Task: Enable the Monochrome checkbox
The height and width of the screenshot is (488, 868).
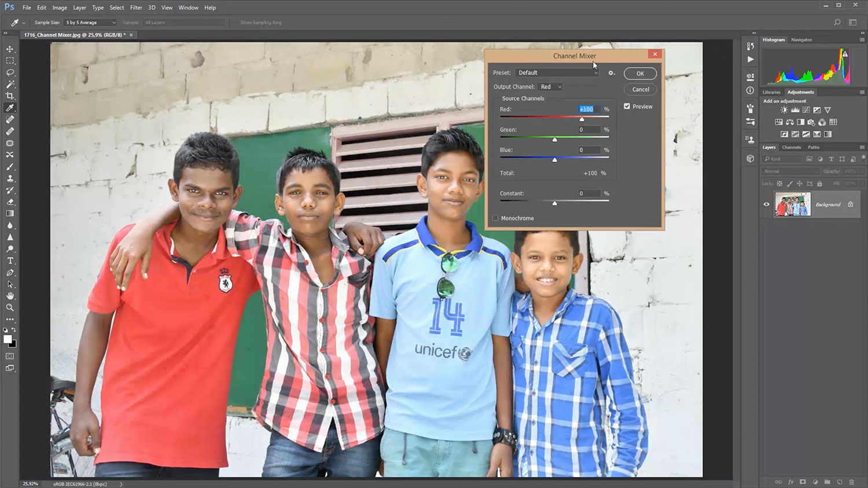Action: point(495,218)
